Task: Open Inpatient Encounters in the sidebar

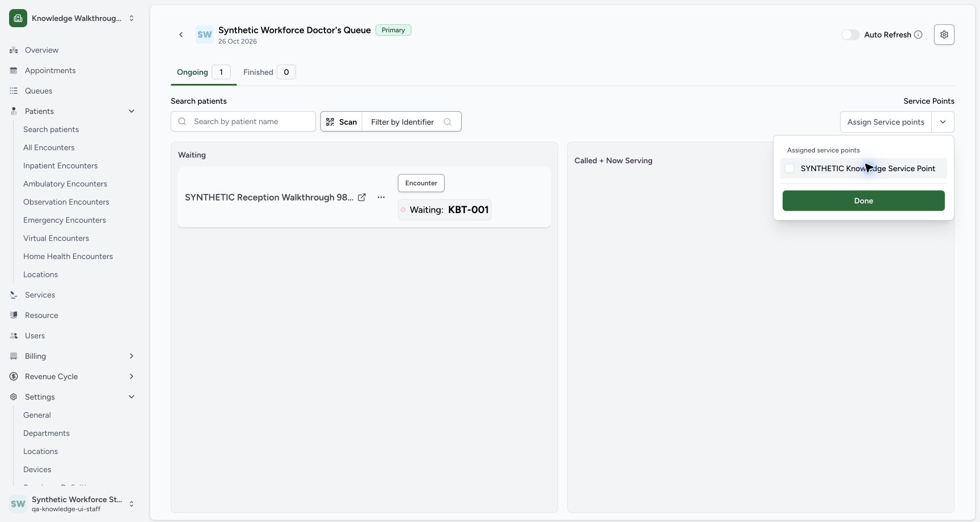Action: 60,165
